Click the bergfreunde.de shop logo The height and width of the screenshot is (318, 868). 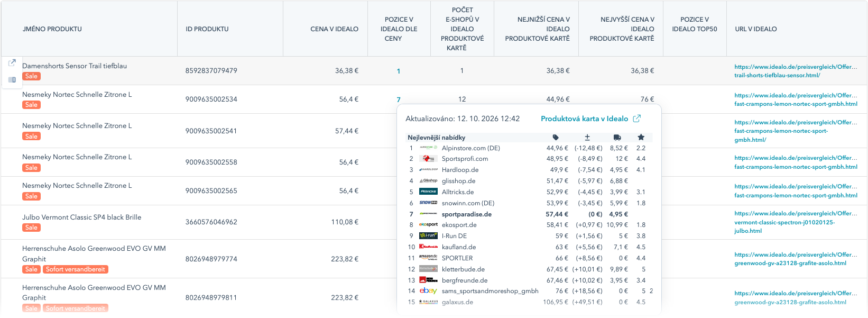[428, 280]
